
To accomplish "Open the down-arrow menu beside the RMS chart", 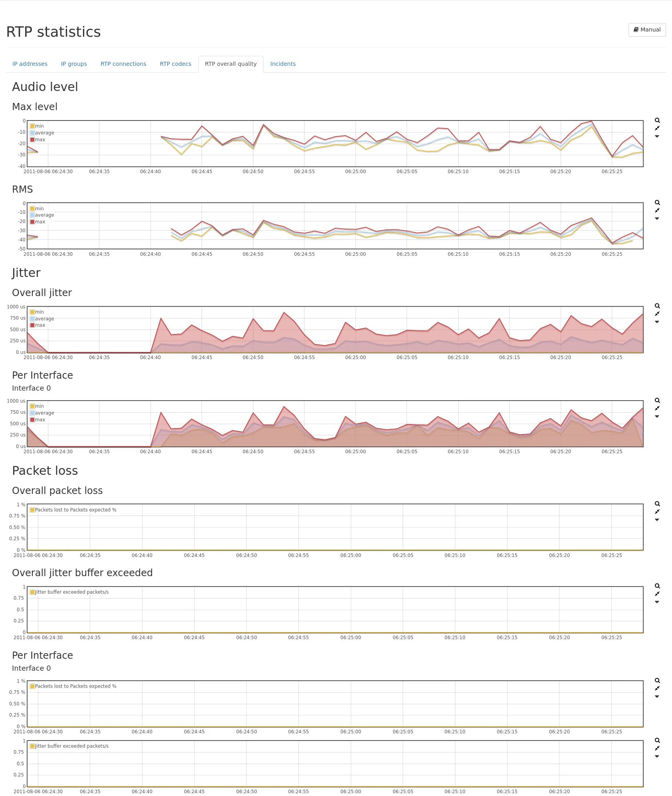I will (x=657, y=219).
